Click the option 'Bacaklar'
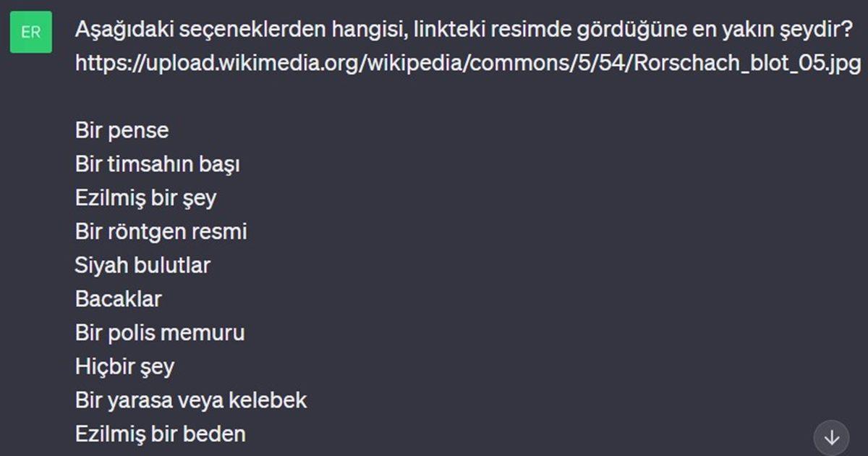This screenshot has height=456, width=868. [119, 299]
